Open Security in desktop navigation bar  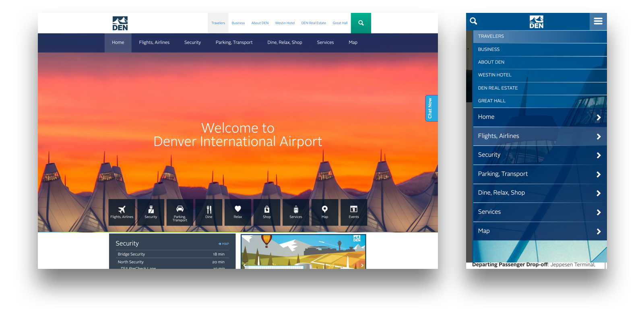(x=192, y=43)
